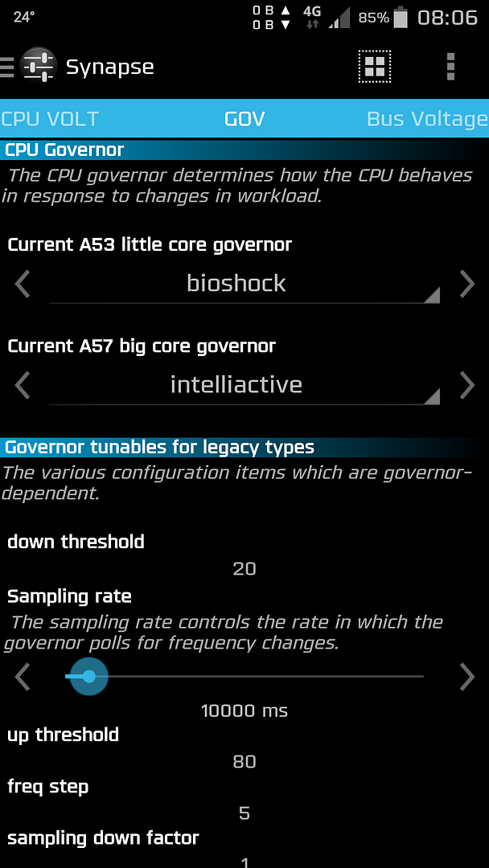Click middle of sampling rate slider track

[244, 677]
